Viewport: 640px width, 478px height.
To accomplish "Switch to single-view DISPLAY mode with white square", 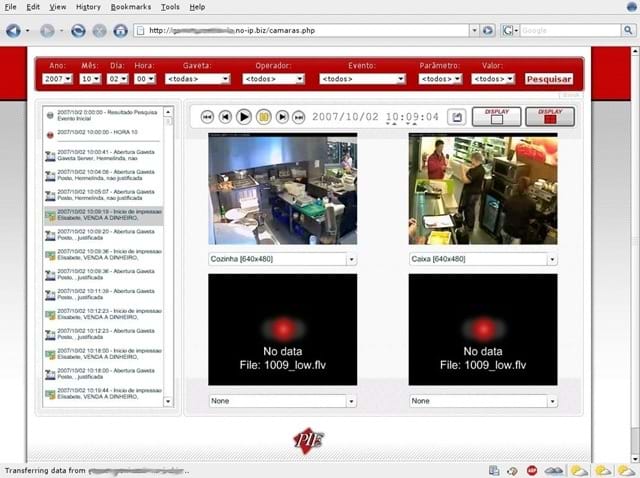I will [x=497, y=117].
